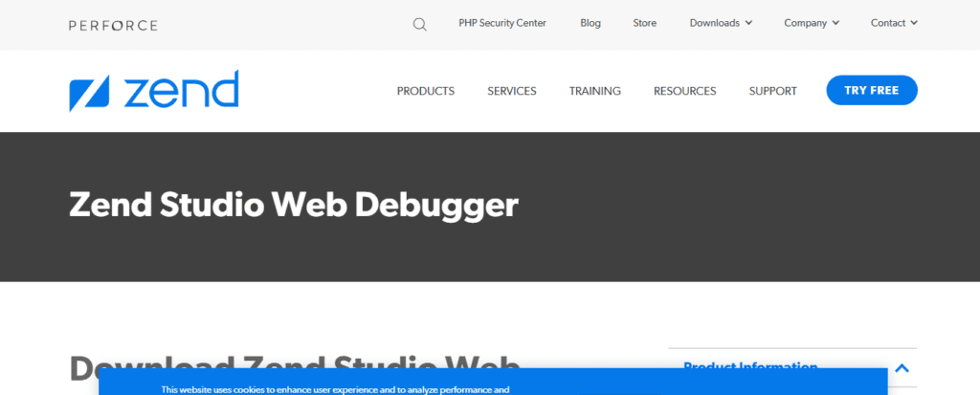980x395 pixels.
Task: Go to the Blog page
Action: (590, 23)
